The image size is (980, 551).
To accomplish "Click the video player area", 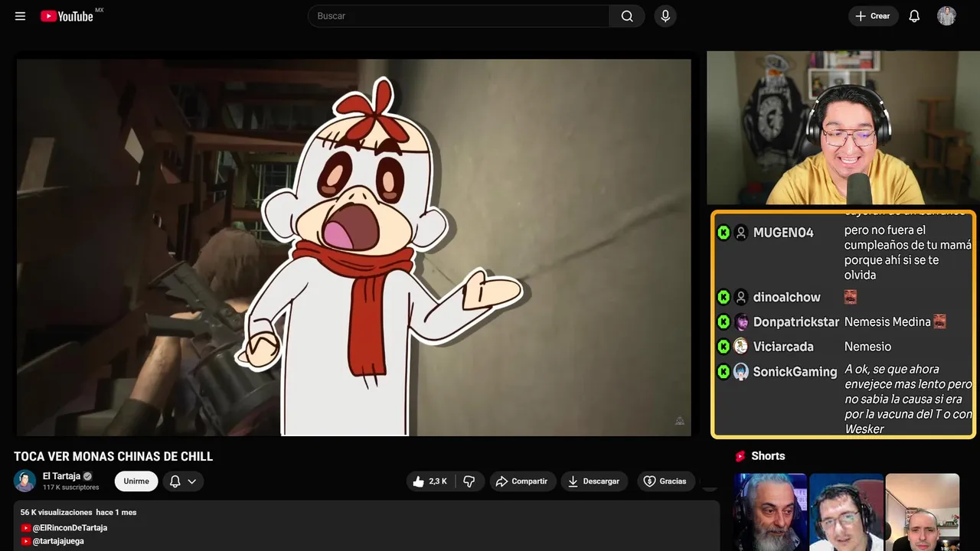I will point(354,247).
